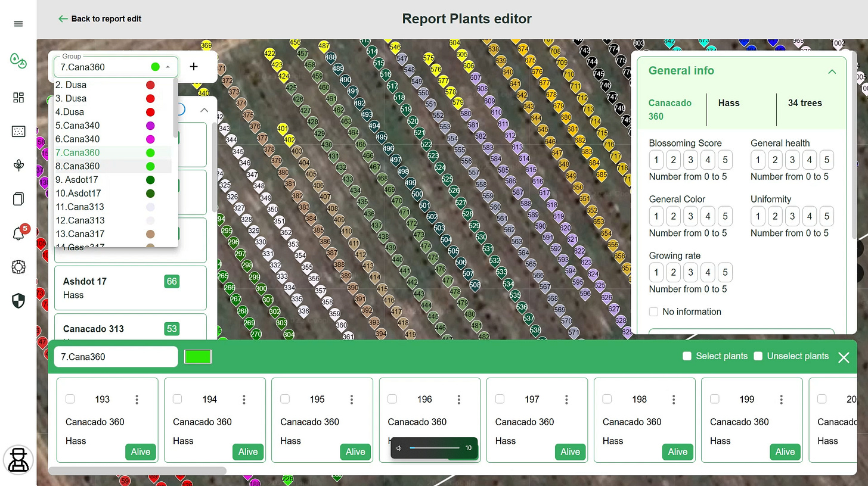Screen dimensions: 868x486
Task: Tick the checkbox of plant 193
Action: 70,399
